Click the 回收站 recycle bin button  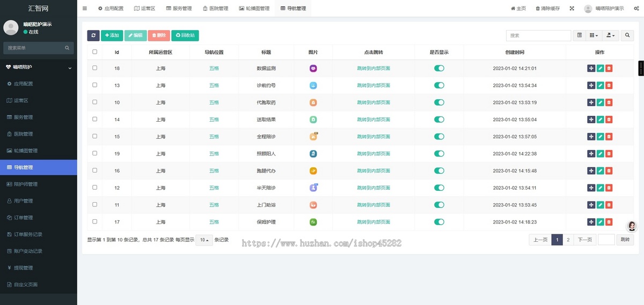[185, 35]
